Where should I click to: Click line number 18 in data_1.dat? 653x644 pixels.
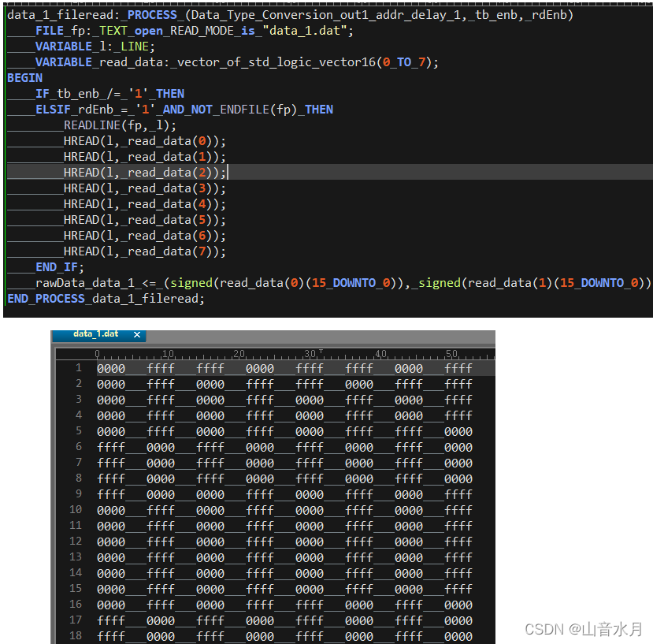point(76,636)
